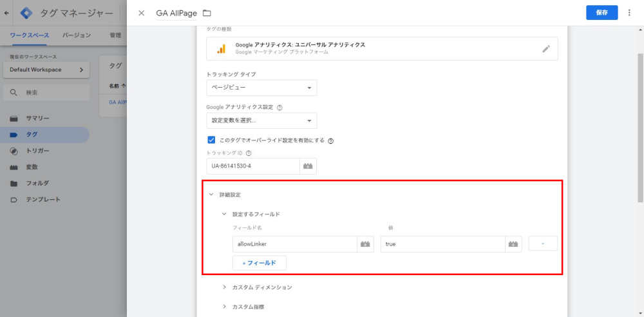Click the UA-86141530-4 tracking ID field
This screenshot has height=317, width=644.
pyautogui.click(x=254, y=166)
